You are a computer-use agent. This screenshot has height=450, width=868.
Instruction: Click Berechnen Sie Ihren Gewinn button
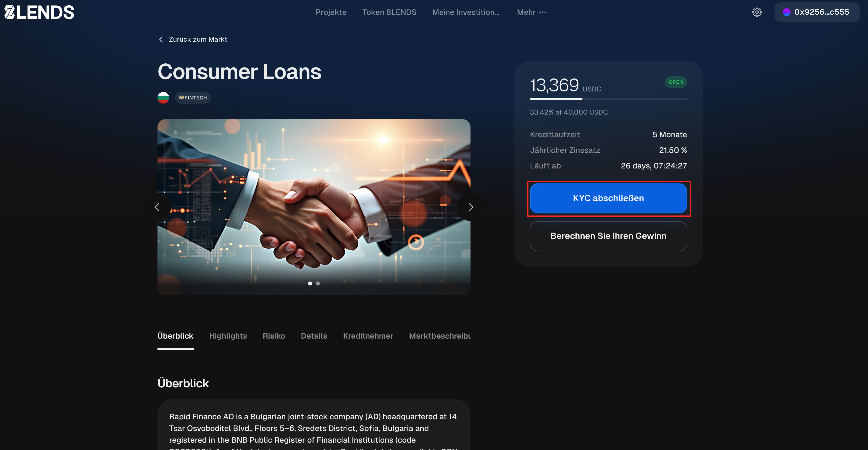point(608,236)
